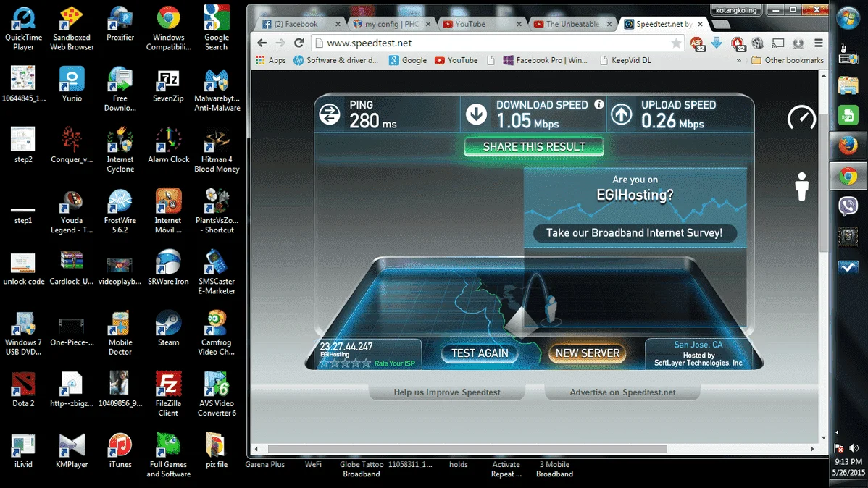
Task: Click Chrome back arrow button
Action: [x=262, y=43]
